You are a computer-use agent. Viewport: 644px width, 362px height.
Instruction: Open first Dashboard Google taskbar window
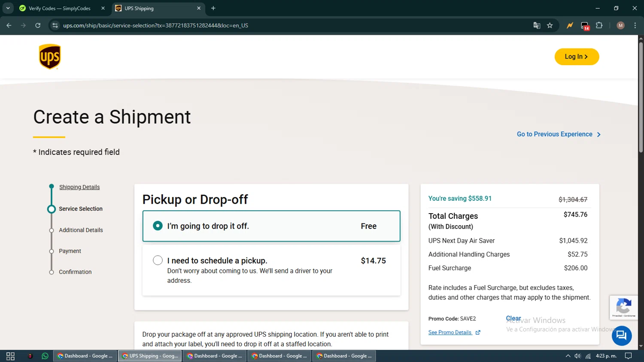click(x=85, y=356)
